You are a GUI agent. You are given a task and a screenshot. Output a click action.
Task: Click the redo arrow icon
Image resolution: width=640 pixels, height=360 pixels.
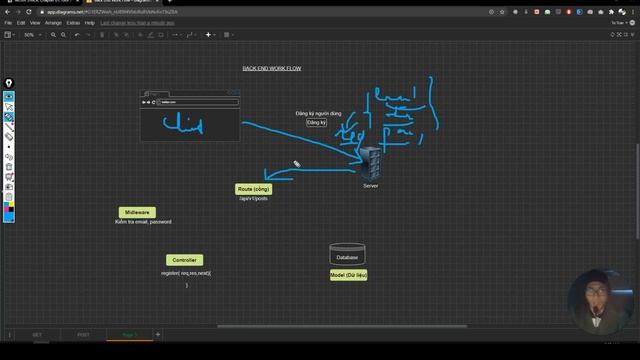coord(88,35)
